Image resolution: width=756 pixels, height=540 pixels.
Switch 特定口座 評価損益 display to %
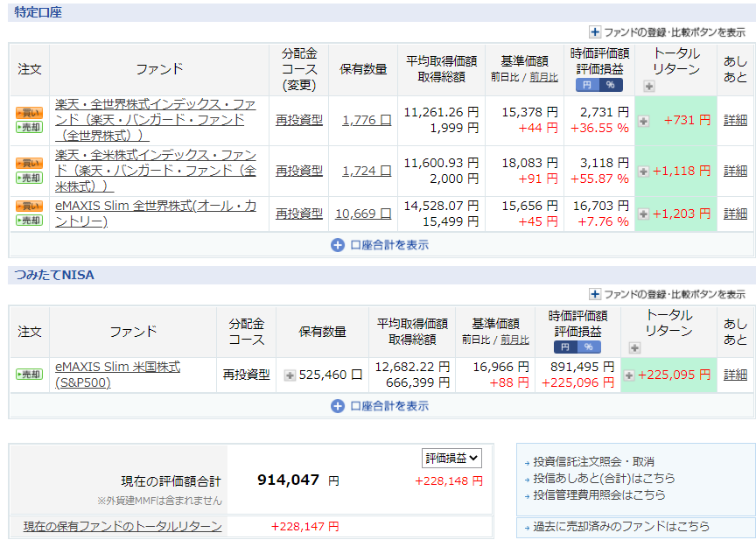pyautogui.click(x=611, y=85)
